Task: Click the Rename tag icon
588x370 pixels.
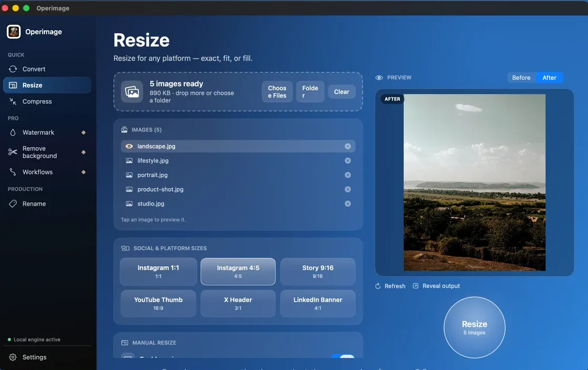Action: click(x=13, y=204)
